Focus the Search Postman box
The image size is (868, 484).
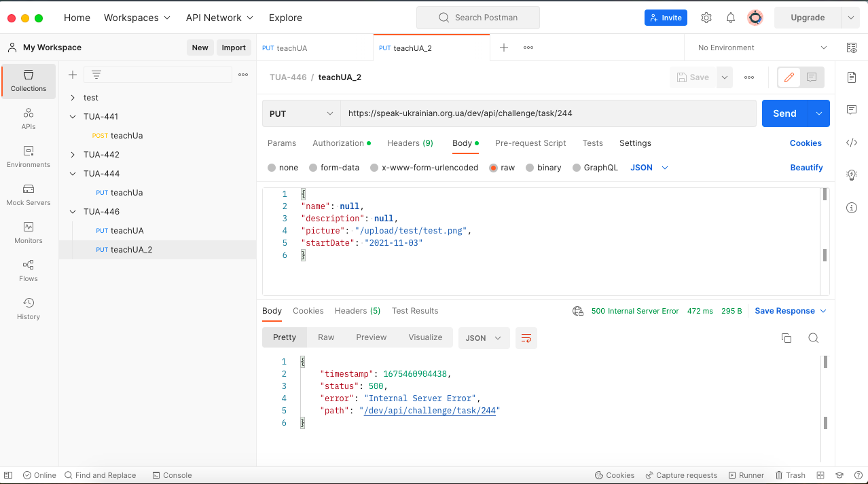[478, 18]
